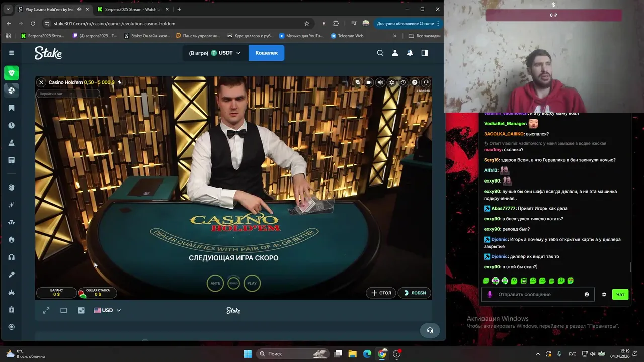Reload the page in Chrome
Image resolution: width=644 pixels, height=362 pixels.
coord(33,23)
